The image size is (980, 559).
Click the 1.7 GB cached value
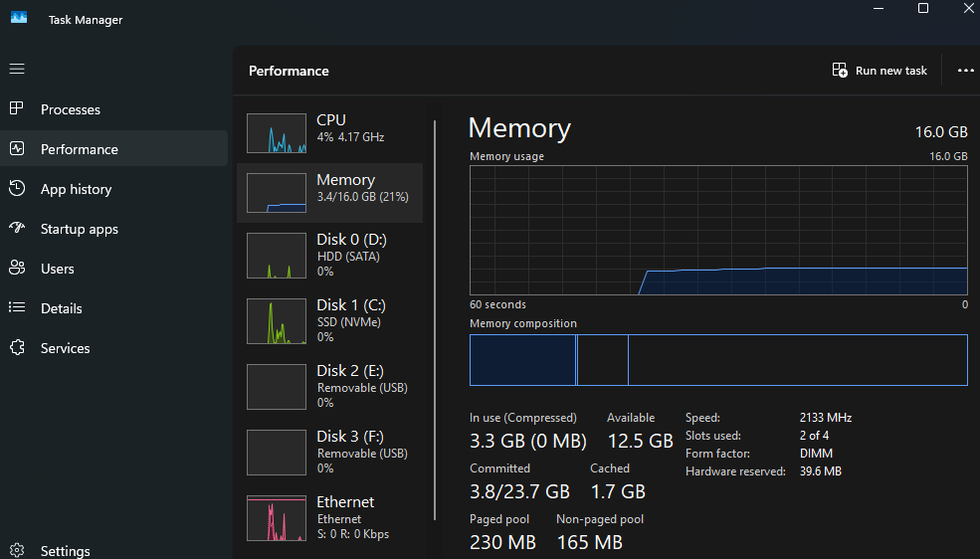(x=618, y=491)
